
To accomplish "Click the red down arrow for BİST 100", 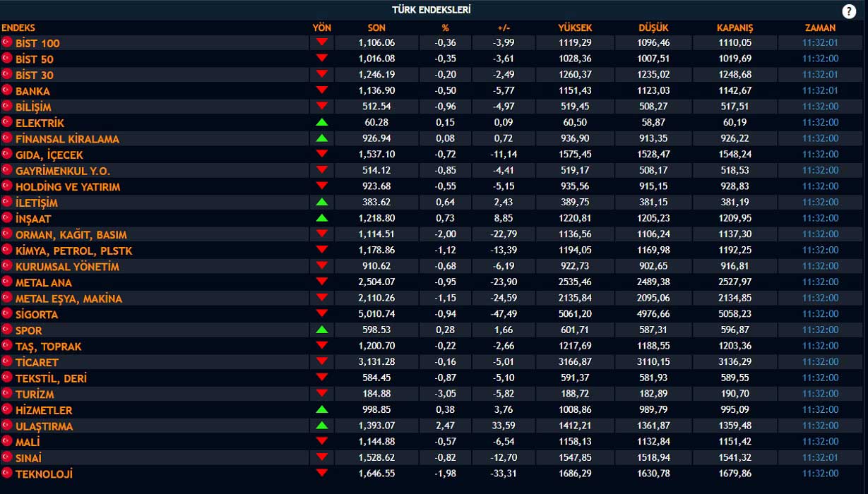I will [322, 42].
